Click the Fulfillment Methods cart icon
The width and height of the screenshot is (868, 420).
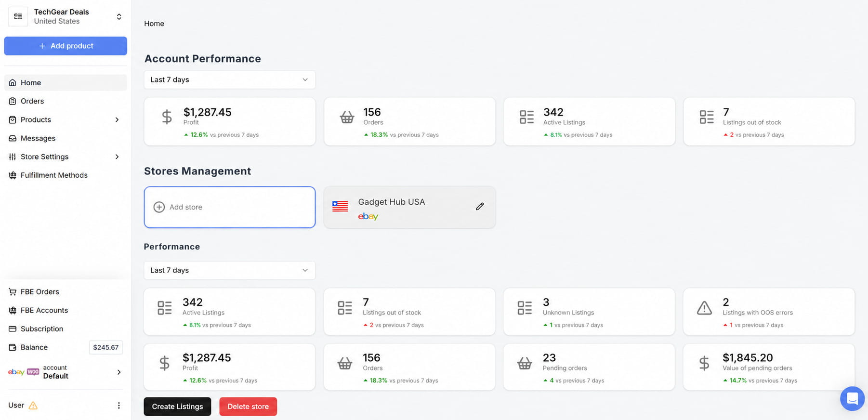pyautogui.click(x=13, y=175)
